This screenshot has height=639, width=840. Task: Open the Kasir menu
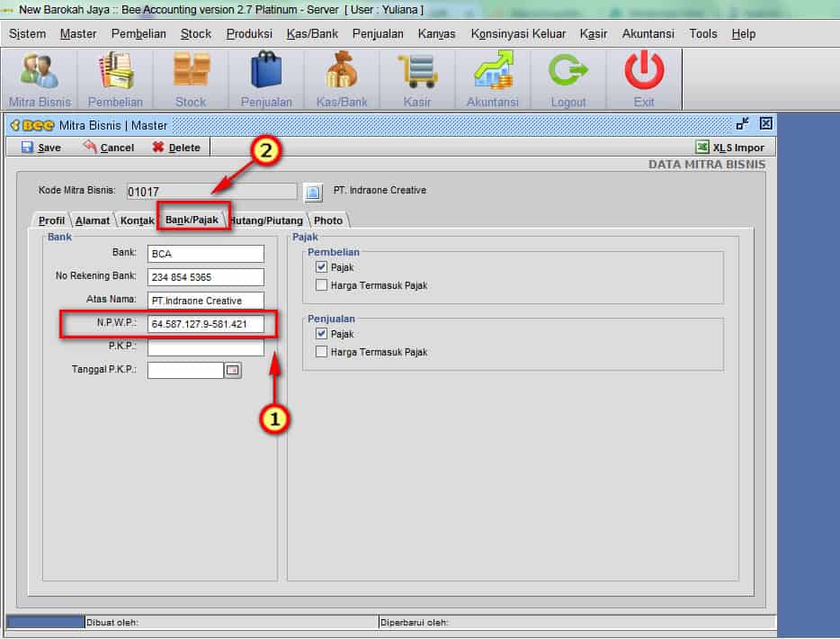point(594,34)
